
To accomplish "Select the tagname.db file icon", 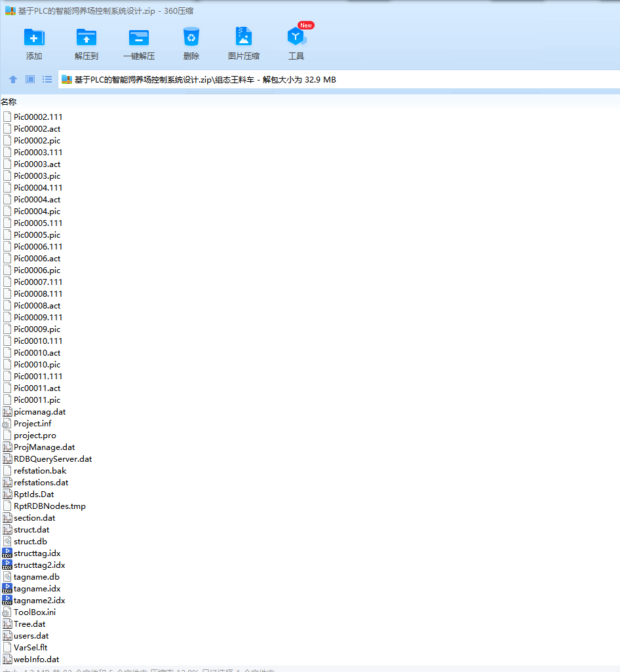I will point(7,577).
